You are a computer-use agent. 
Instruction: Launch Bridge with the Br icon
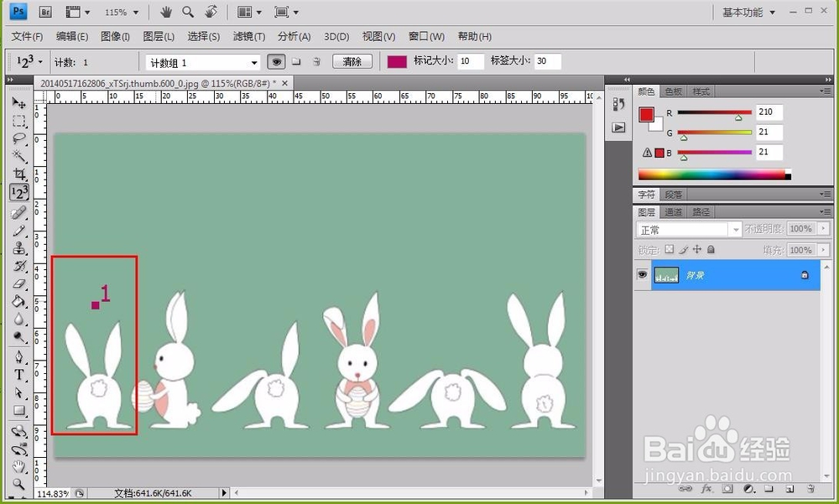pos(45,11)
